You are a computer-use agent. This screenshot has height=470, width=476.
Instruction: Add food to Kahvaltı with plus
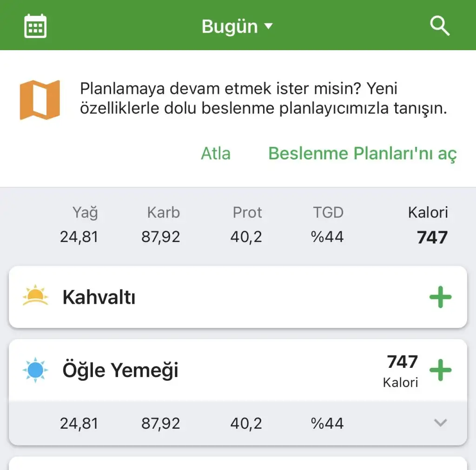click(x=440, y=297)
